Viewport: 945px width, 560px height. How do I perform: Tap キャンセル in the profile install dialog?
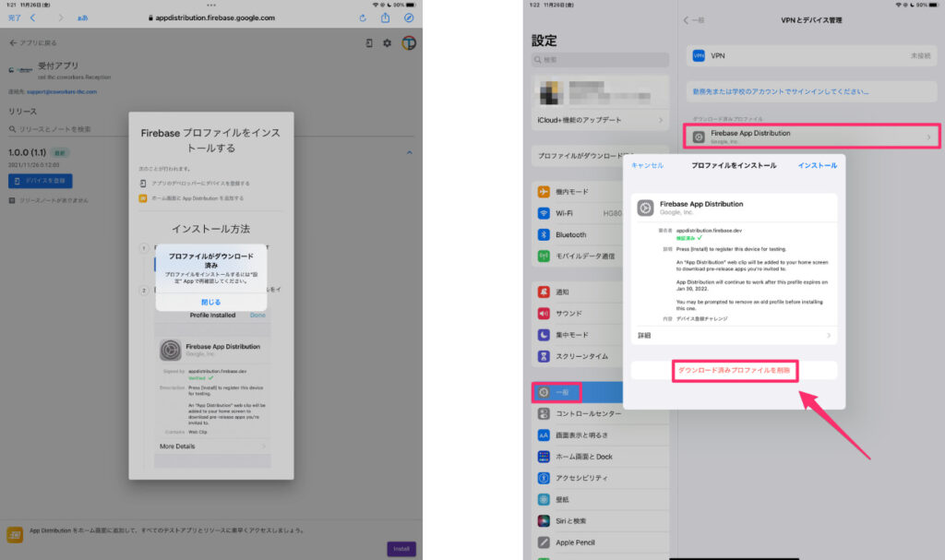click(647, 165)
